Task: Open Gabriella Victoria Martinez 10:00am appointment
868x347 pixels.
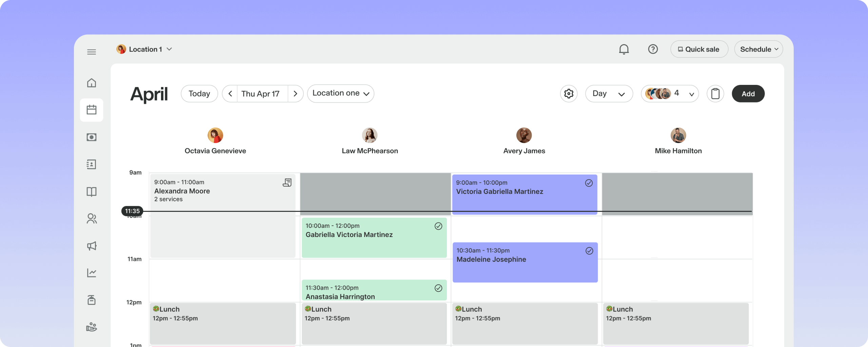Action: (x=374, y=237)
